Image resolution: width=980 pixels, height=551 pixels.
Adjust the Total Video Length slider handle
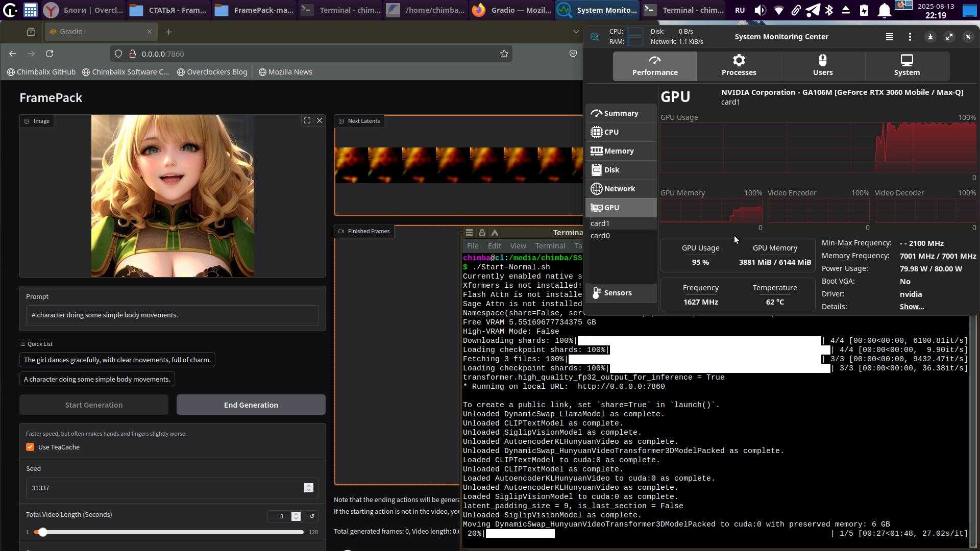(43, 532)
